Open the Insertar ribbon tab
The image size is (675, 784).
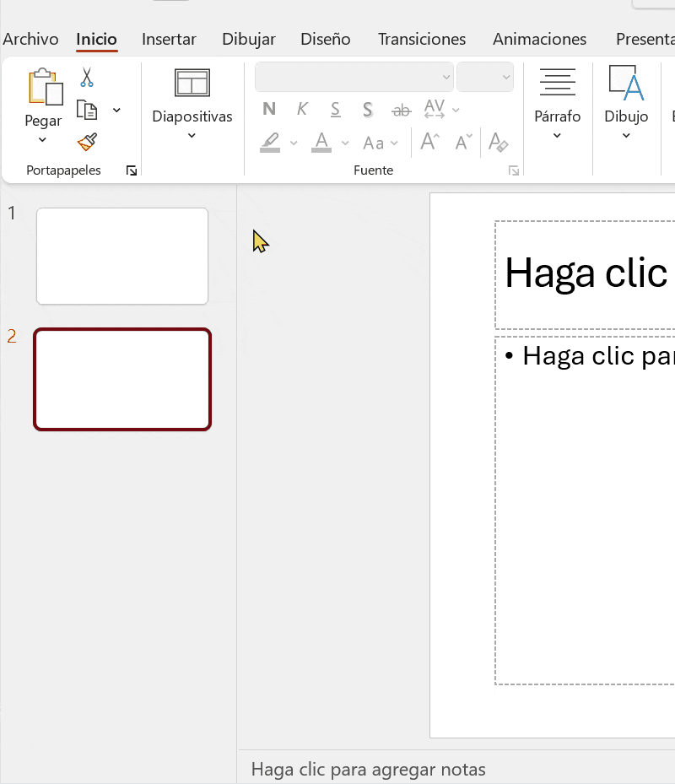tap(169, 39)
